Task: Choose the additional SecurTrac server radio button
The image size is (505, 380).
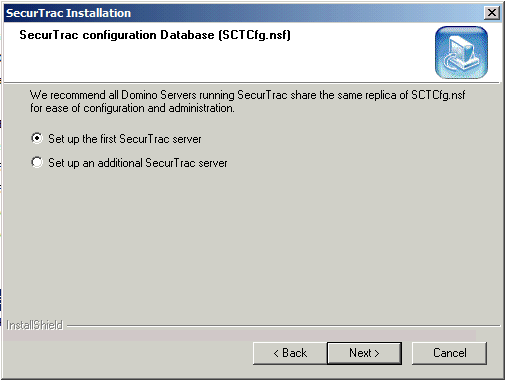Action: pyautogui.click(x=37, y=162)
